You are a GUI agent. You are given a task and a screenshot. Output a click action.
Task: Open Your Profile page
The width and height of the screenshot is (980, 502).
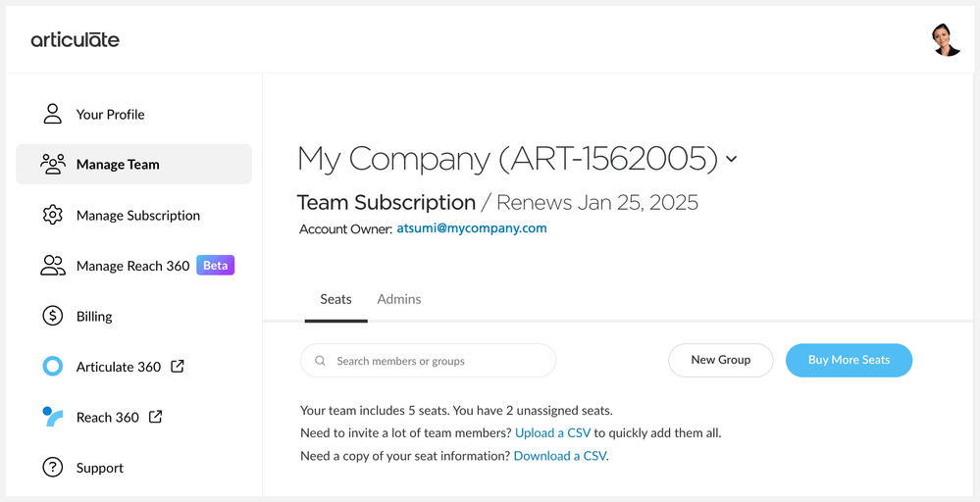[111, 115]
